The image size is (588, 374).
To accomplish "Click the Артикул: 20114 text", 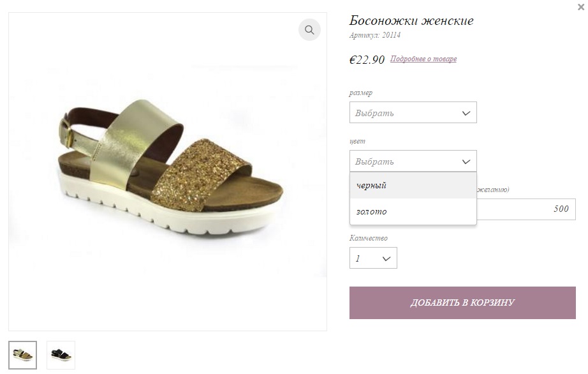I will coord(375,35).
